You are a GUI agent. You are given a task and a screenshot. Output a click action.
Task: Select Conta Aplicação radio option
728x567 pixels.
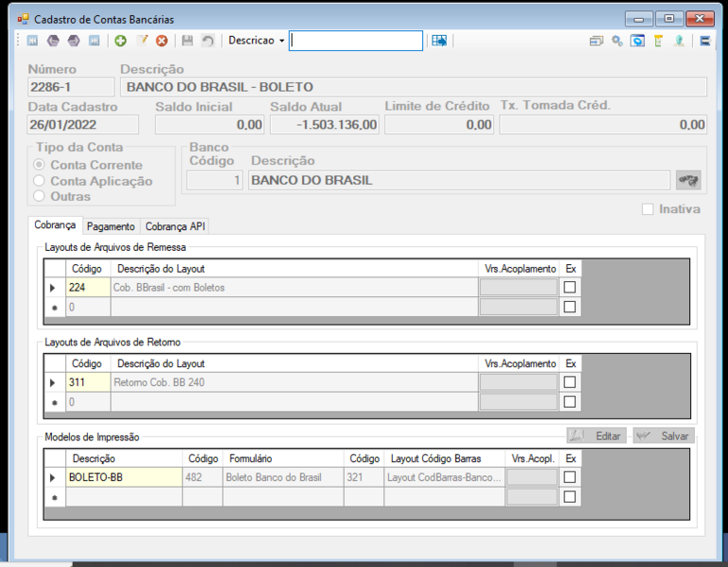[x=39, y=181]
